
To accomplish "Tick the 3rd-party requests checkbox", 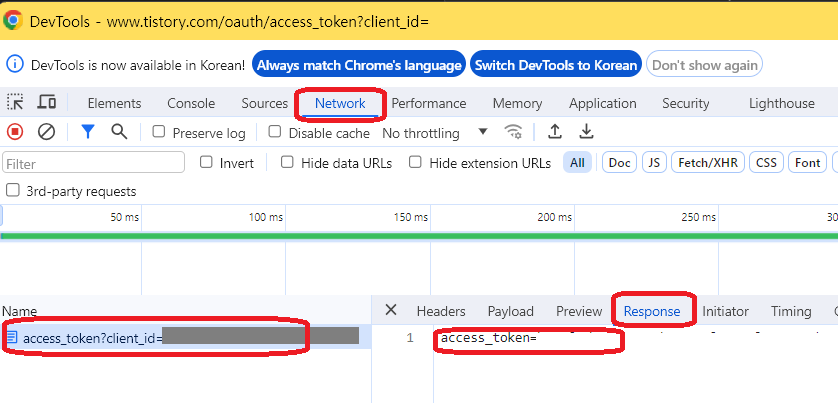I will click(12, 190).
